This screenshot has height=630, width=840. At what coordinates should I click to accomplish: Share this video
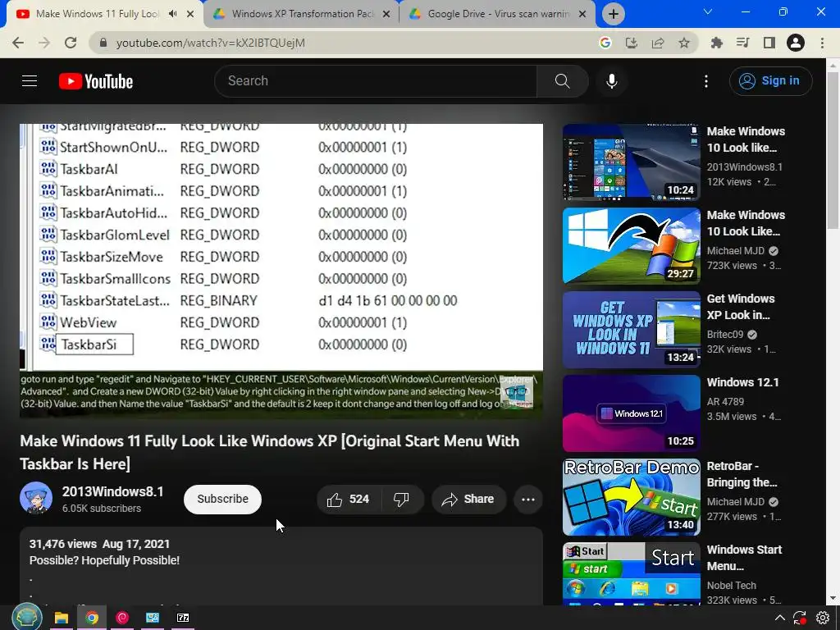point(468,500)
